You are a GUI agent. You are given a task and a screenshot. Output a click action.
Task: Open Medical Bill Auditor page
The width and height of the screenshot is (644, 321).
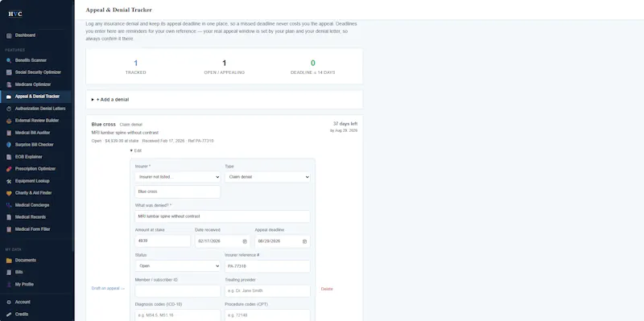coord(33,133)
